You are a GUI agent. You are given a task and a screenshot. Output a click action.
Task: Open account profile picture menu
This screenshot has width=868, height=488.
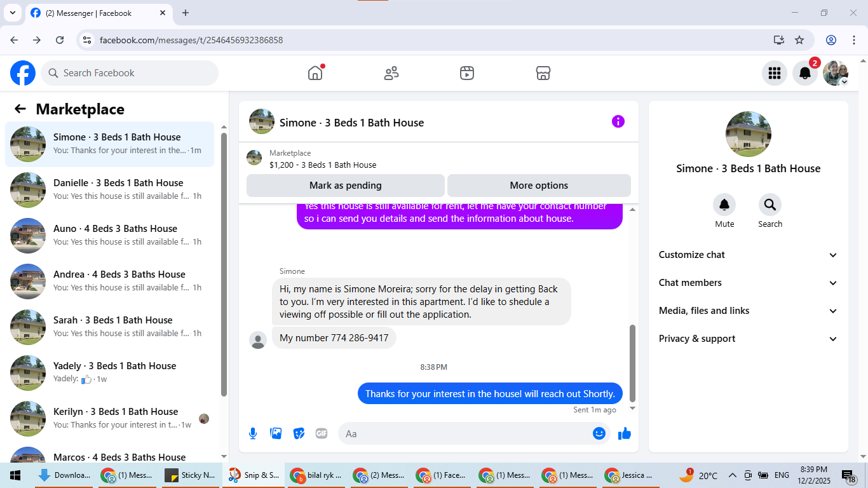click(836, 73)
